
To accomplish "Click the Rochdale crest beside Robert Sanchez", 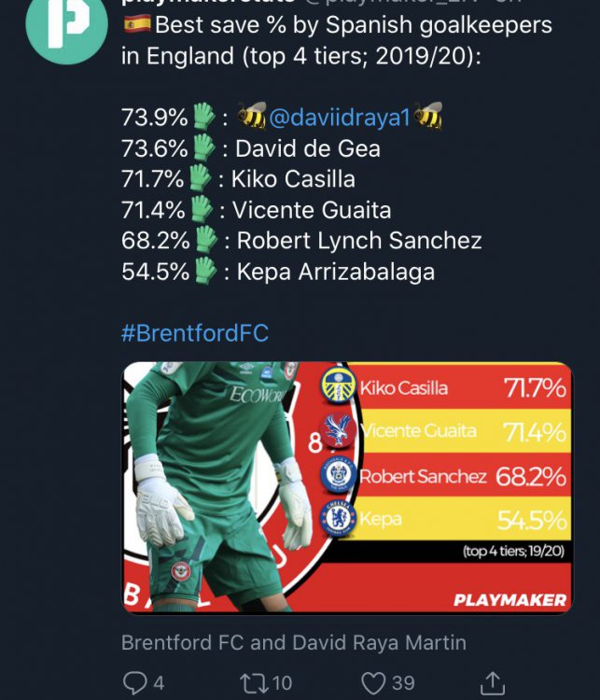I will pos(338,475).
